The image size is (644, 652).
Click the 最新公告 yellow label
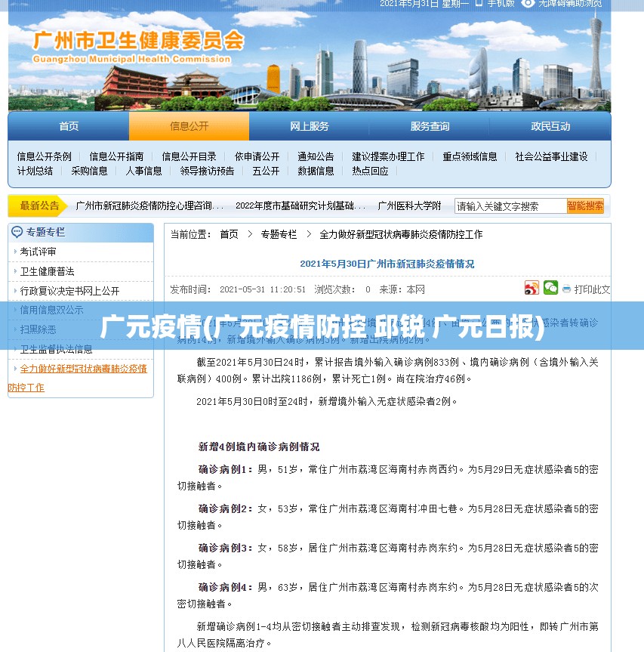pos(39,205)
